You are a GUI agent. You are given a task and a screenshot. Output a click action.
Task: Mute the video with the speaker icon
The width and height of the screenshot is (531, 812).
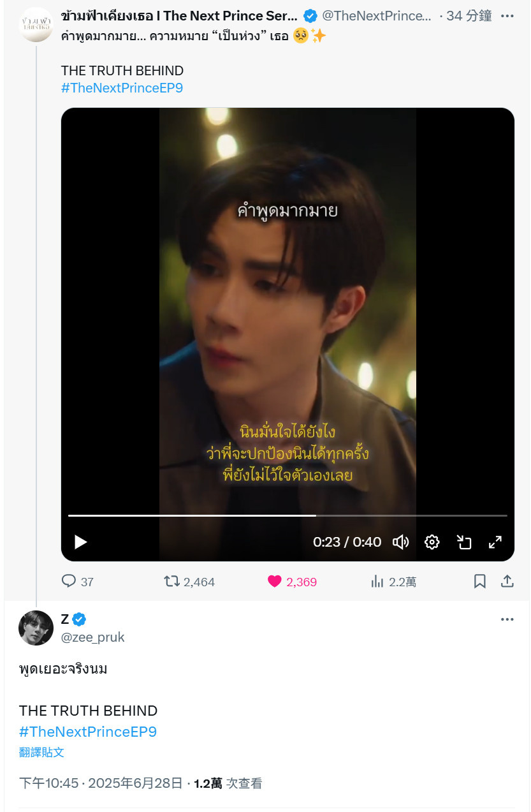click(x=400, y=542)
